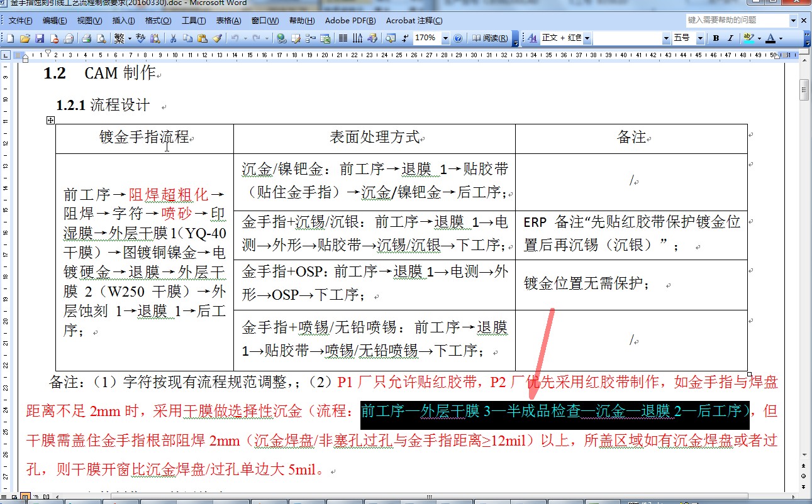Insert hyperlink with globe icon

coord(281,38)
